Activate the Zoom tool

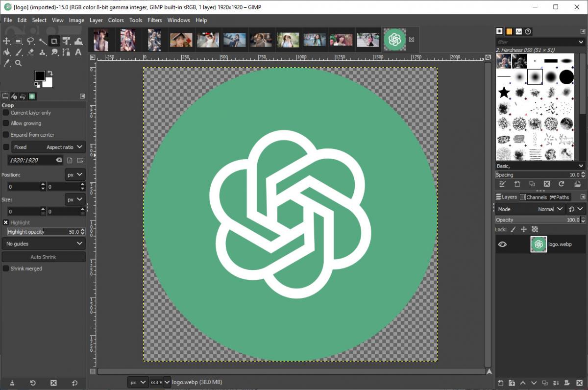pyautogui.click(x=19, y=63)
